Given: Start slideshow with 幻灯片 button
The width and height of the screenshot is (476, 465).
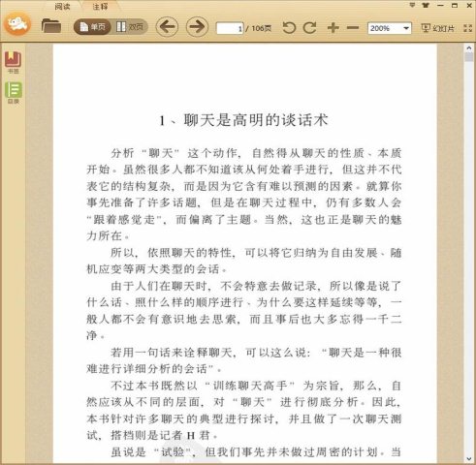Looking at the screenshot, I should (438, 28).
